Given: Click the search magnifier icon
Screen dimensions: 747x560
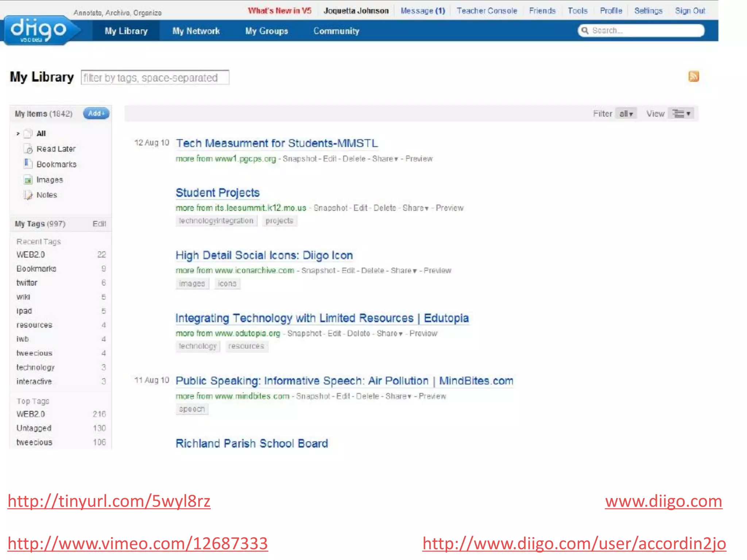Looking at the screenshot, I should coord(585,31).
